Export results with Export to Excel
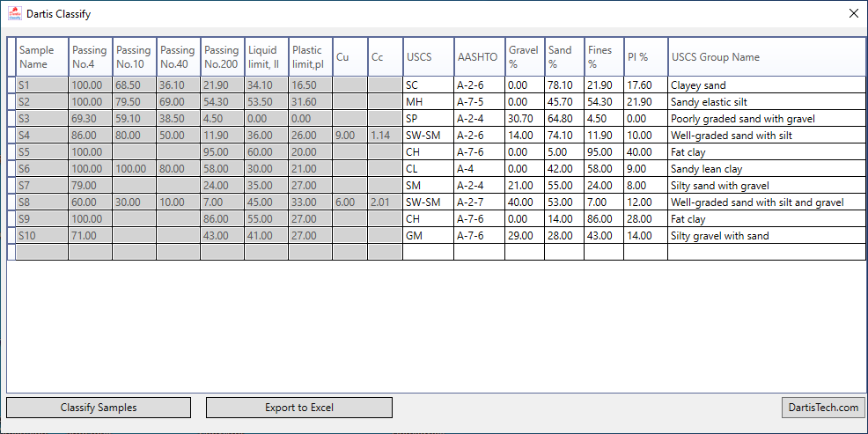This screenshot has width=868, height=434. pyautogui.click(x=299, y=408)
